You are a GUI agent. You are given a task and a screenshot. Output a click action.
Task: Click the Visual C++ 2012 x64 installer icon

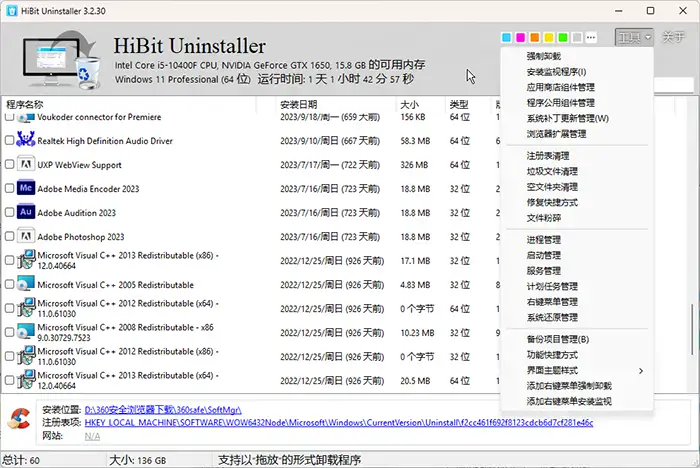(26, 308)
